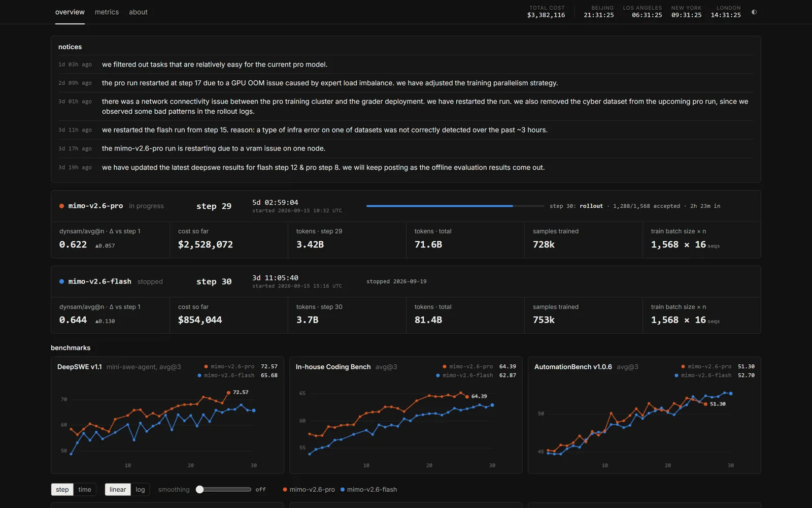Viewport: 812px width, 508px height.
Task: Select the step x-axis toggle
Action: coord(62,489)
